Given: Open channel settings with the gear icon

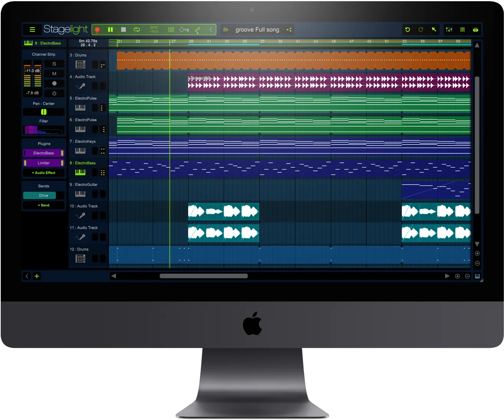Looking at the screenshot, I should pyautogui.click(x=54, y=93).
